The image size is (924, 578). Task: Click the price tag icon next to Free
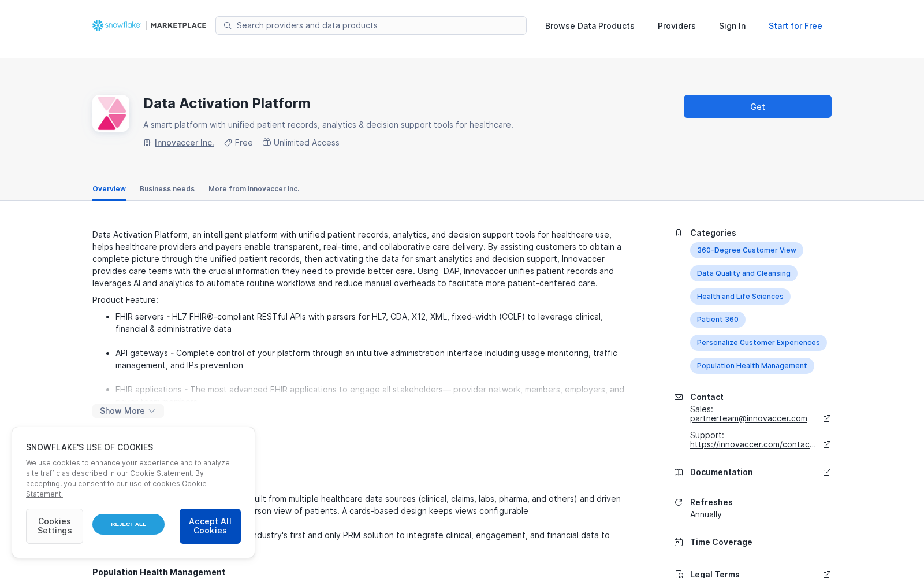point(228,143)
